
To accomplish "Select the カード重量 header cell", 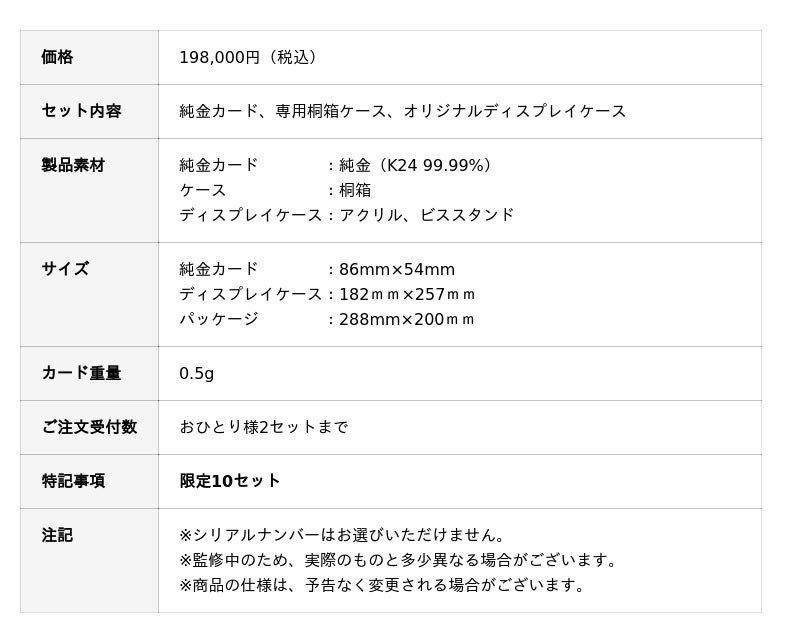I will [81, 373].
